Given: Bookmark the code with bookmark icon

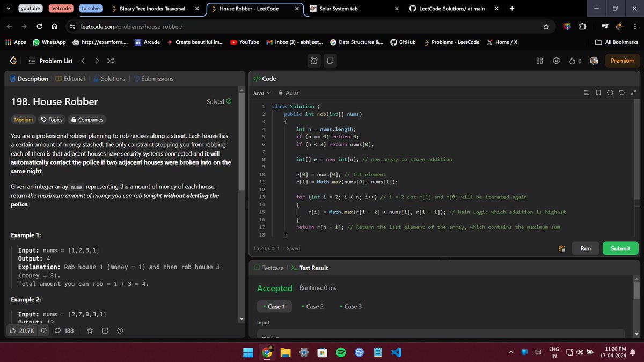Looking at the screenshot, I should (x=598, y=93).
